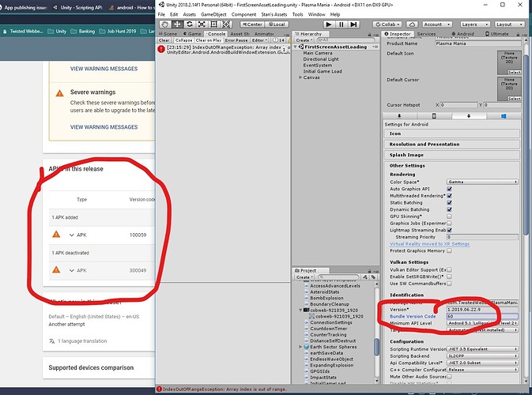
Task: Click warning icon beside APK 100059
Action: point(56,235)
